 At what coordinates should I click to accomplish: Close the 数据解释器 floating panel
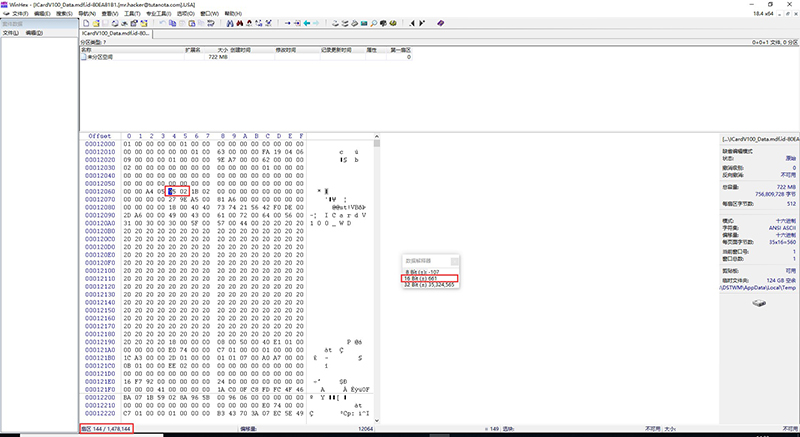click(455, 261)
